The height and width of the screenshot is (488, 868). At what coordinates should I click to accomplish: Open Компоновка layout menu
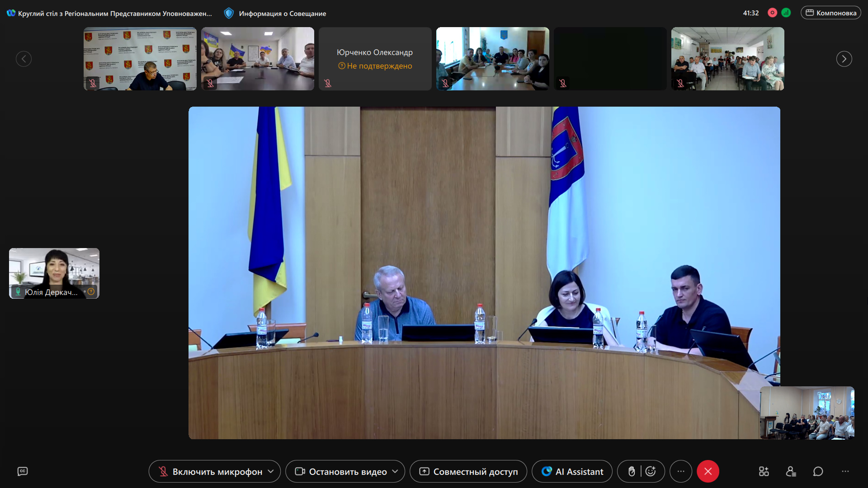831,13
